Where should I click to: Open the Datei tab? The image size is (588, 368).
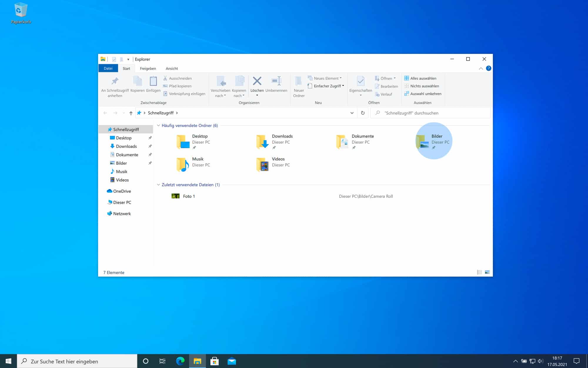click(x=108, y=68)
